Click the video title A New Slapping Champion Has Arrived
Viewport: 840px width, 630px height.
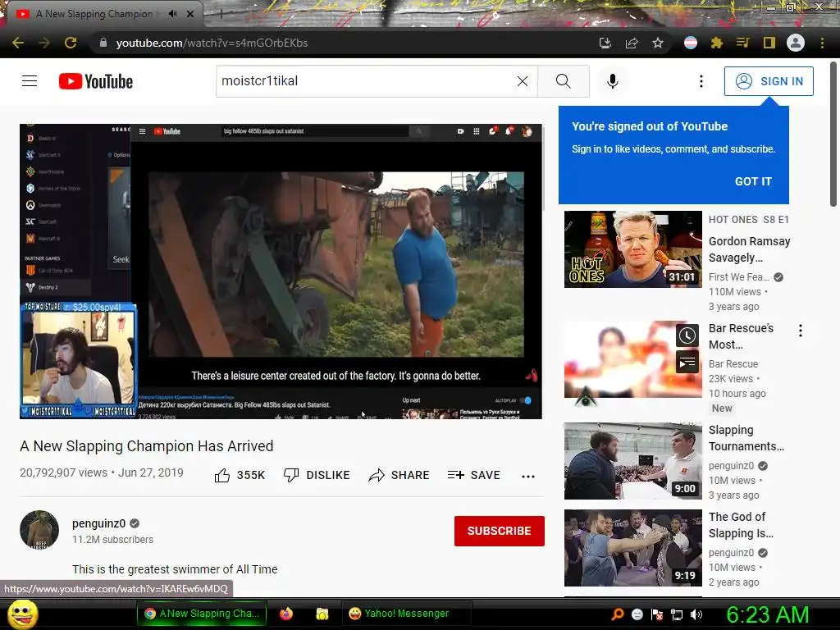146,445
